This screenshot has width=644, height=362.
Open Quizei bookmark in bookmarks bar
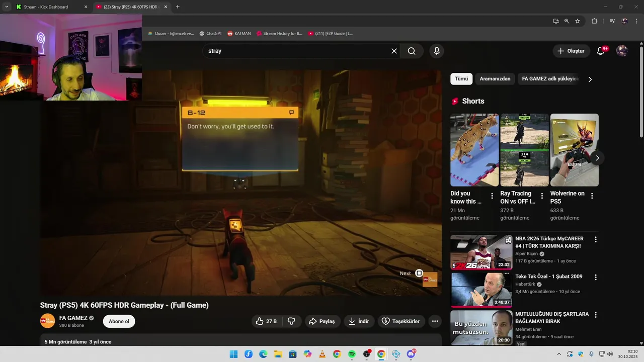pyautogui.click(x=171, y=33)
